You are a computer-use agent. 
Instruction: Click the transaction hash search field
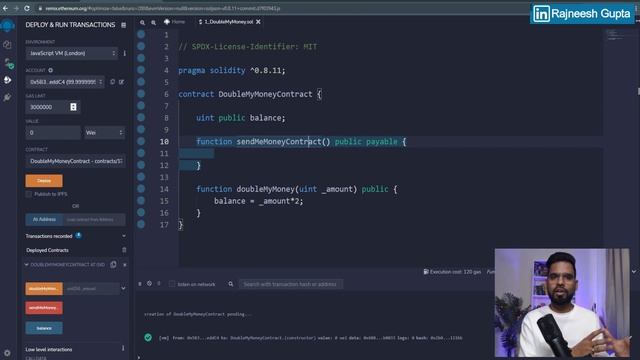coord(291,284)
